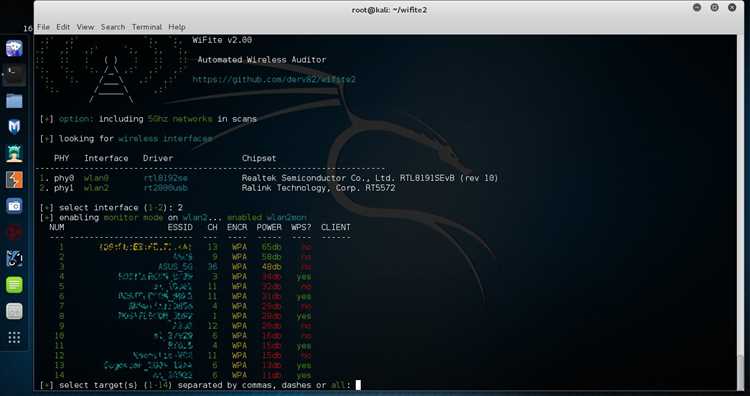750x396 pixels.
Task: Click the 'ASUS_5G' network name
Action: tap(175, 267)
